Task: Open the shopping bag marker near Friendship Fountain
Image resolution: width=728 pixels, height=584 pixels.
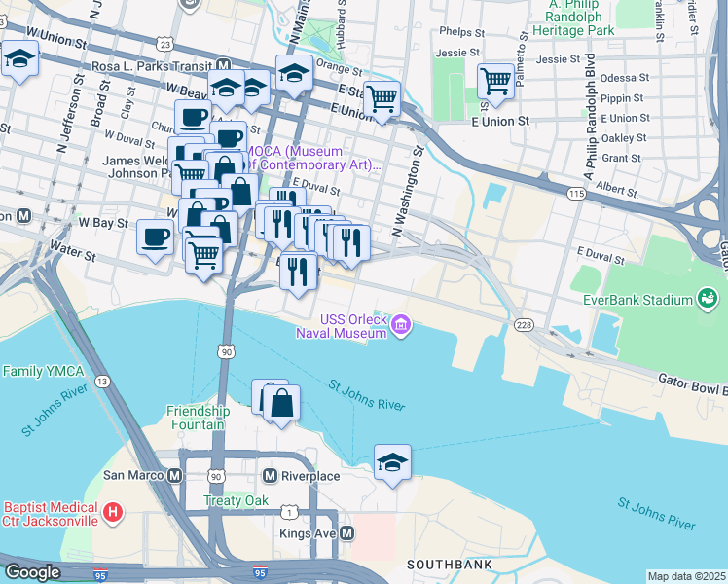Action: click(281, 405)
